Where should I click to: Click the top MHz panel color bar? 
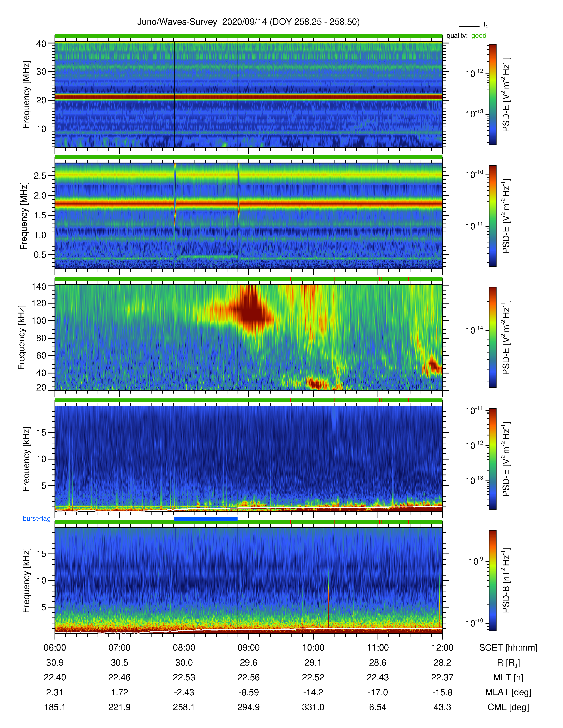click(492, 94)
